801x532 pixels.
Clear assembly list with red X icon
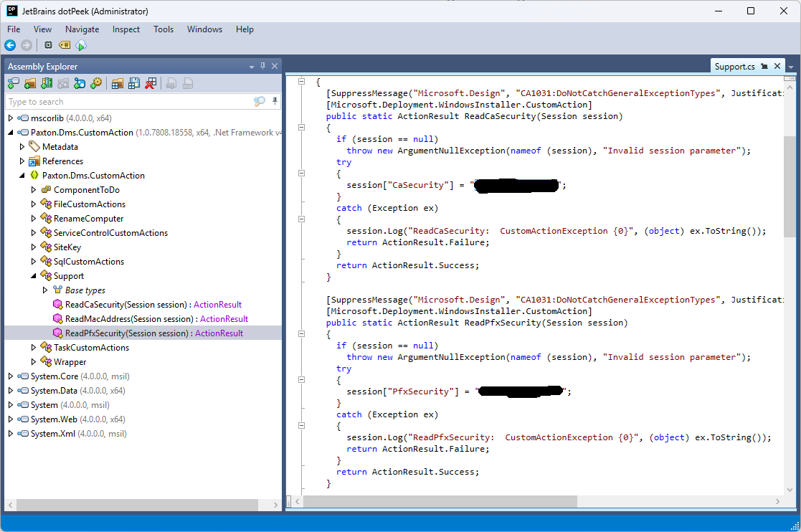151,84
